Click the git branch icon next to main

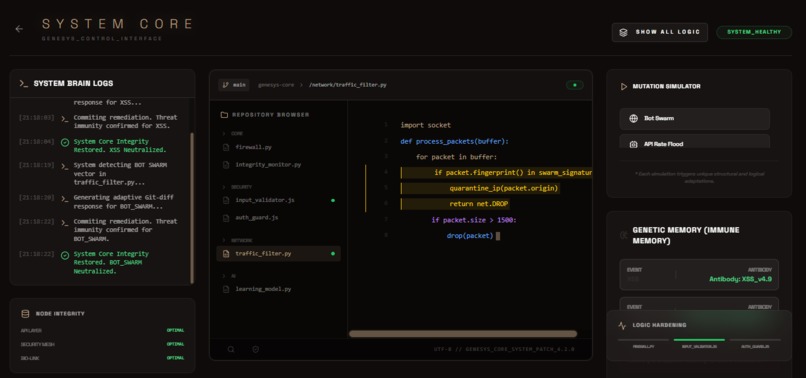click(x=226, y=85)
